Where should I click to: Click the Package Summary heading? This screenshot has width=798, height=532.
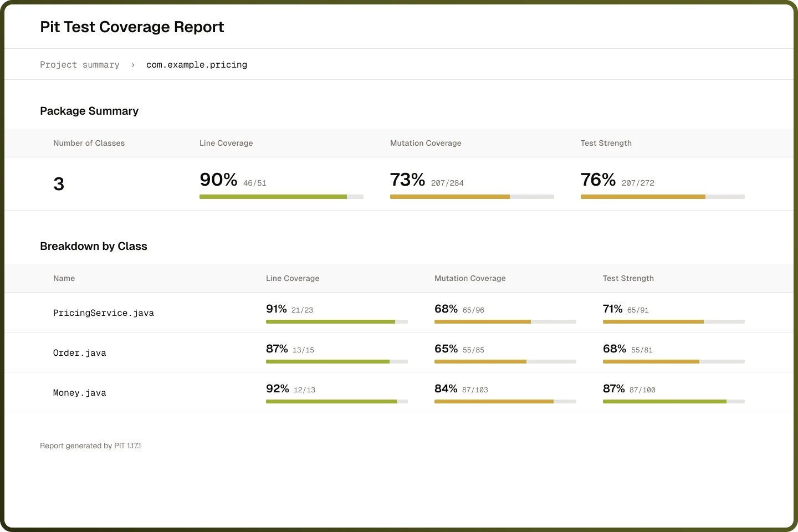click(x=89, y=111)
